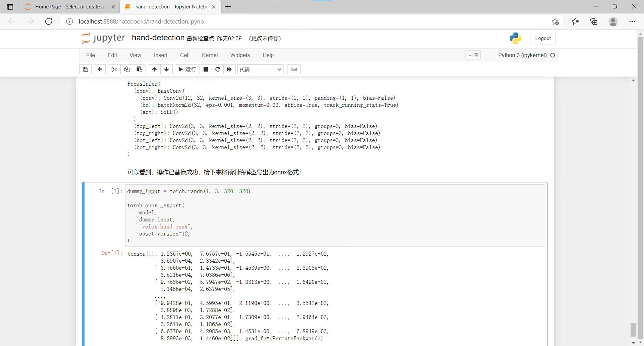Open the command palette keyboard icon
This screenshot has width=644, height=346.
click(x=294, y=69)
